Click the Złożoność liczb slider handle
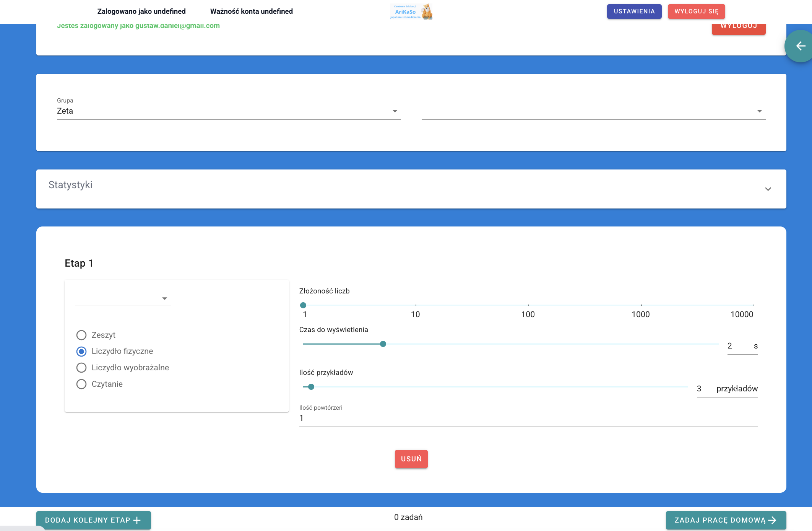The height and width of the screenshot is (531, 812). point(303,305)
